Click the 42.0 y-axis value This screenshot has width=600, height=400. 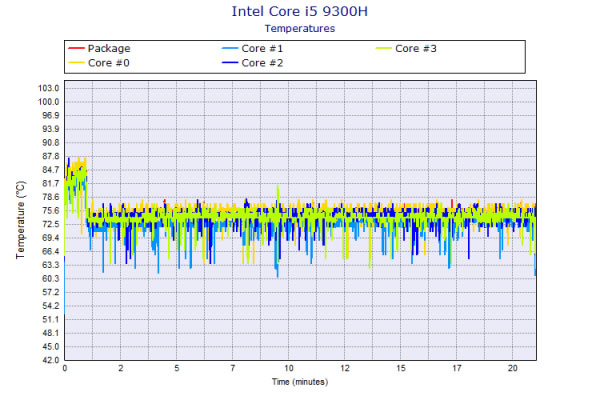51,360
